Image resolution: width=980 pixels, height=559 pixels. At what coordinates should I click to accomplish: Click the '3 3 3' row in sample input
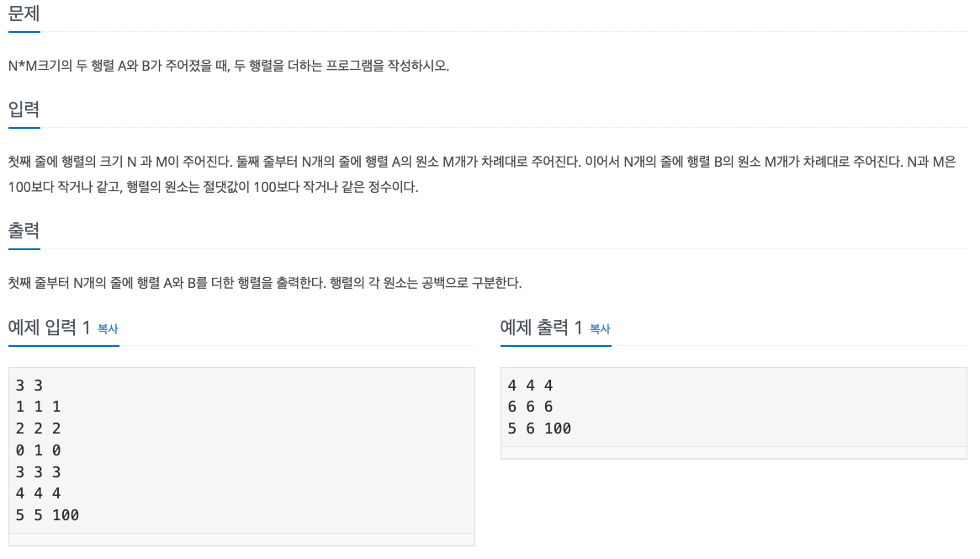(38, 472)
